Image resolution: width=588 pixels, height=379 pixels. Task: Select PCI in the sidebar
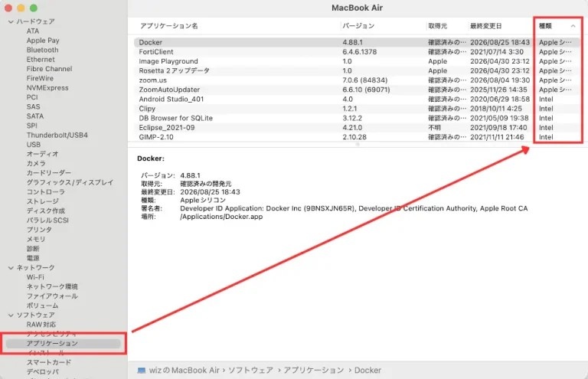[x=32, y=97]
